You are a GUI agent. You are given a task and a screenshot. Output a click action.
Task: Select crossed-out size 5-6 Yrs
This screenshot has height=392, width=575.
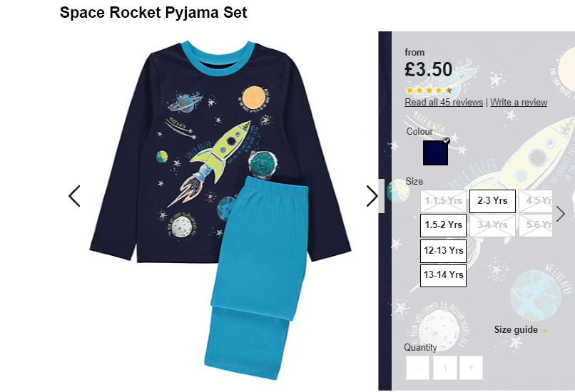click(x=536, y=225)
